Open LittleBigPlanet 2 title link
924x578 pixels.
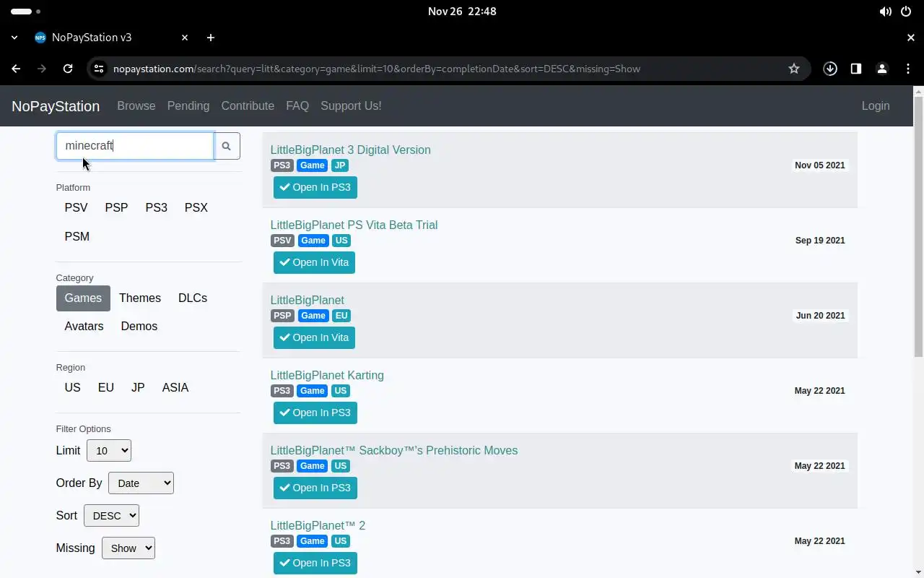click(x=318, y=526)
